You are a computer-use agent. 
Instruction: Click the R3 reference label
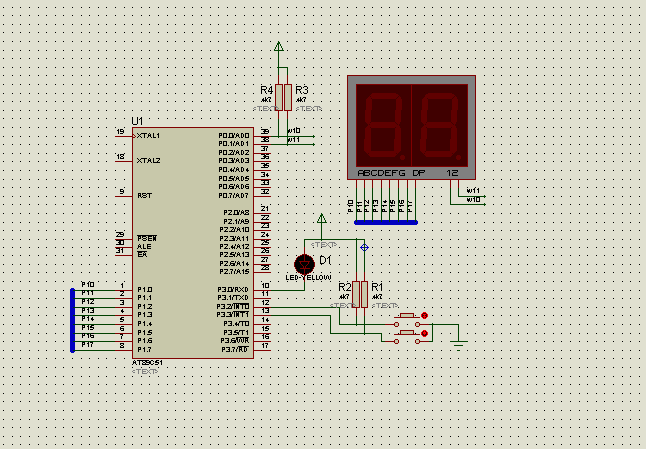pos(302,90)
